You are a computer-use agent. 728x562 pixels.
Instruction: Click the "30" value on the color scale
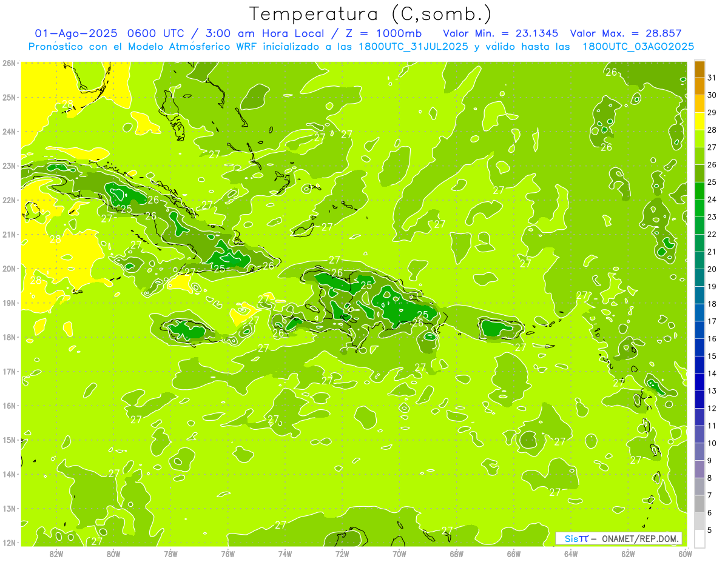click(712, 95)
